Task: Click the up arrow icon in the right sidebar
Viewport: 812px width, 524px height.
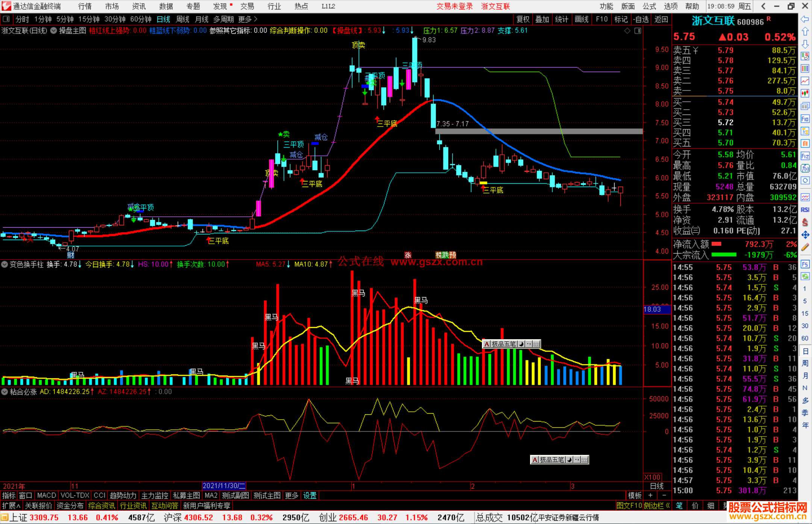Action: click(805, 32)
